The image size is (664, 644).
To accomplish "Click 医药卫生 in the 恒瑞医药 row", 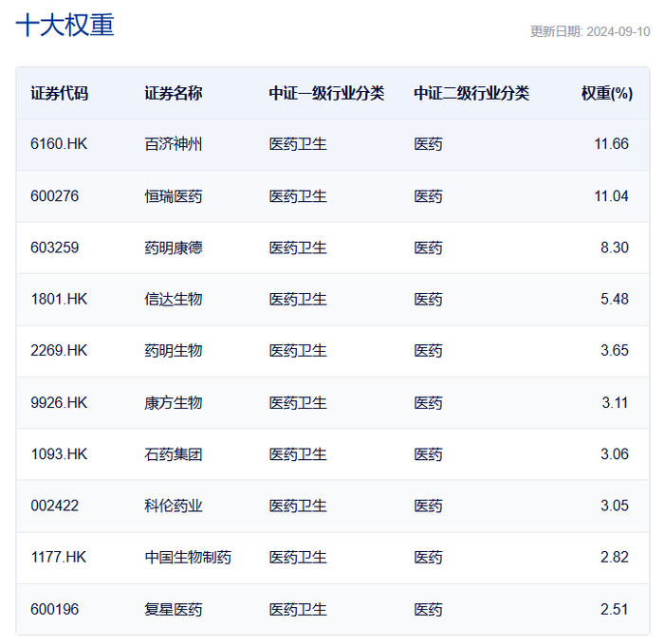I will (x=298, y=196).
